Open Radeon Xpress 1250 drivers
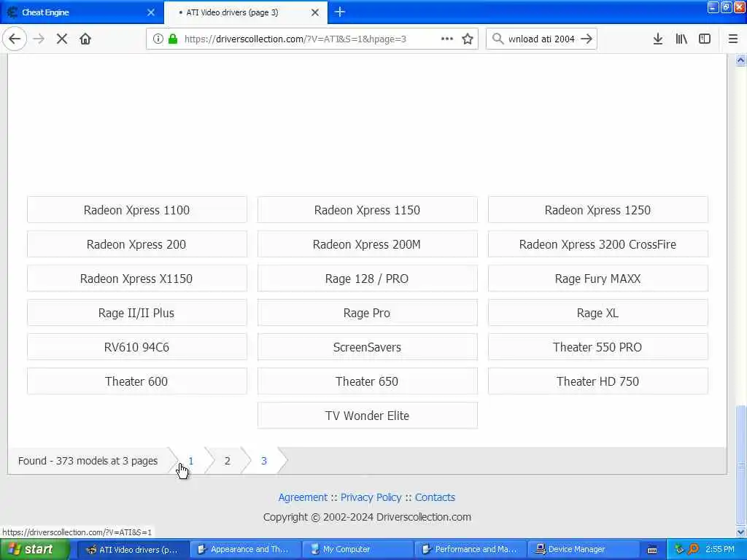The image size is (747, 560). tap(598, 210)
